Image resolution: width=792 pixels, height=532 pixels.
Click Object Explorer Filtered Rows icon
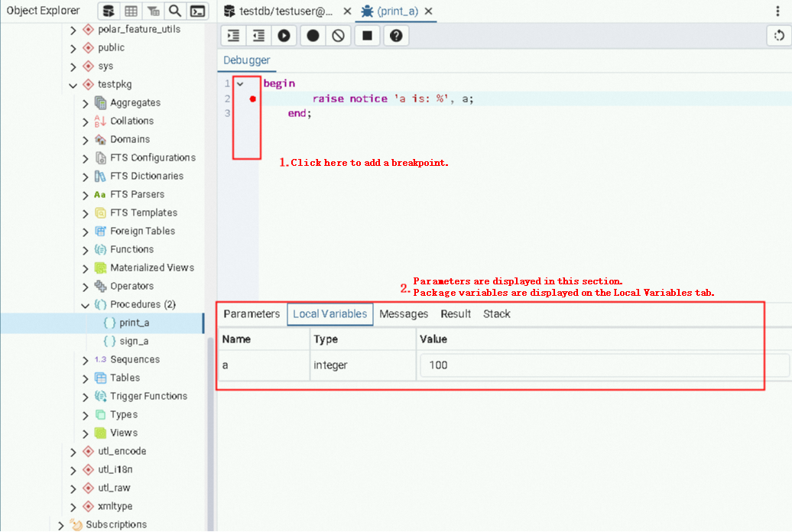coord(153,11)
